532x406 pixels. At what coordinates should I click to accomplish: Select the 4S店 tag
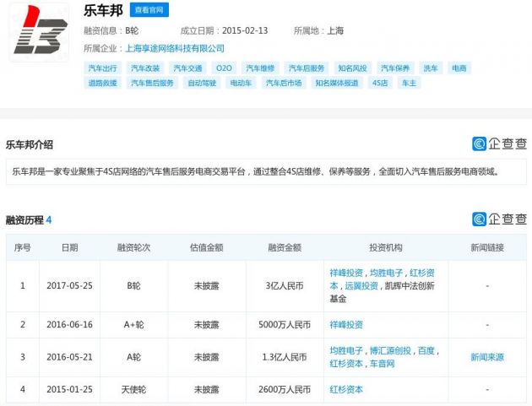[x=380, y=83]
